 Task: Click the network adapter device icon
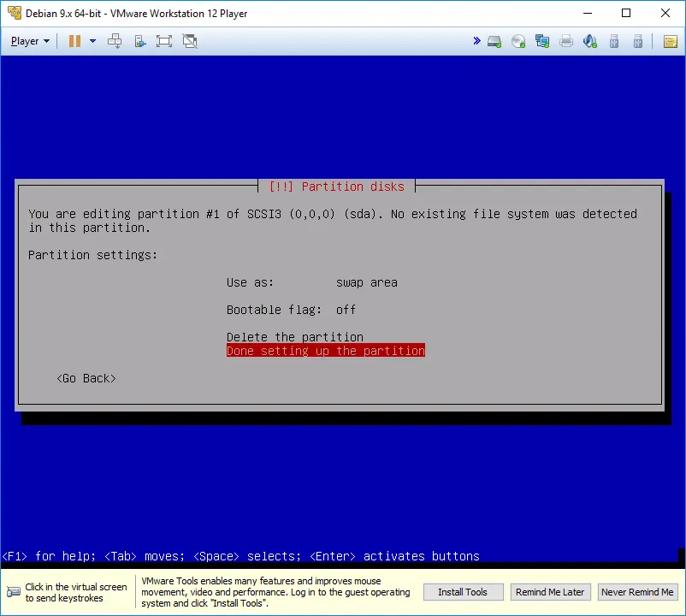(x=542, y=41)
